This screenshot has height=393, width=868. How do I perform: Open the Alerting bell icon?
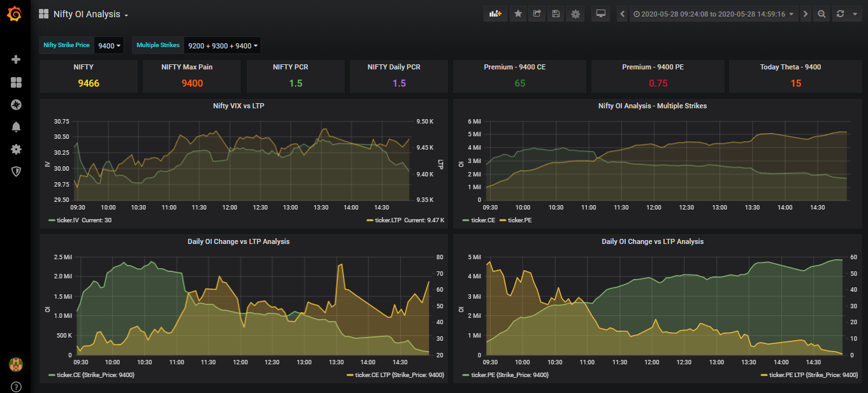[16, 127]
